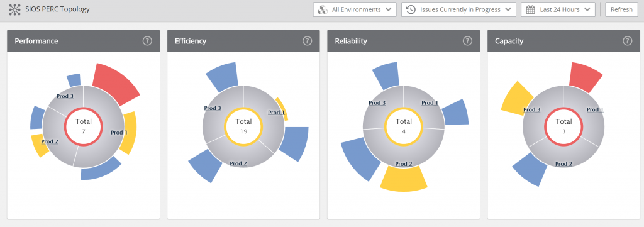Expand Issues Currently in Progress dropdown
Image resolution: width=644 pixels, height=227 pixels.
(x=458, y=9)
